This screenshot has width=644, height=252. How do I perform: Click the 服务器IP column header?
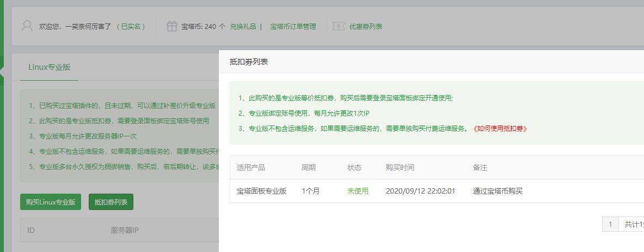click(125, 230)
